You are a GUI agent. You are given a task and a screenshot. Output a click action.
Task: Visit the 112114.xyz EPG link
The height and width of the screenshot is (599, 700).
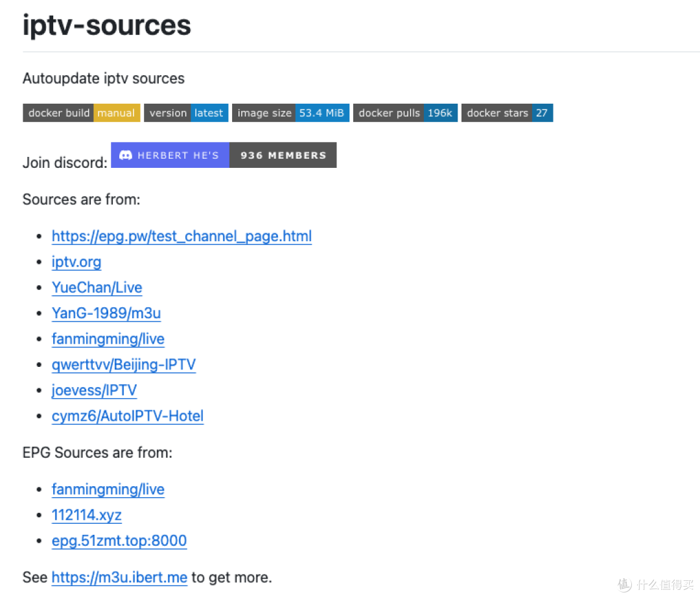[87, 515]
